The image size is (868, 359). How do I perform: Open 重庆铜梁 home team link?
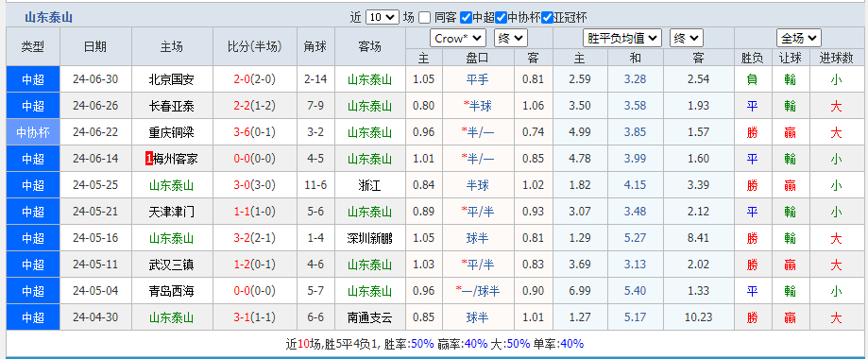(172, 132)
